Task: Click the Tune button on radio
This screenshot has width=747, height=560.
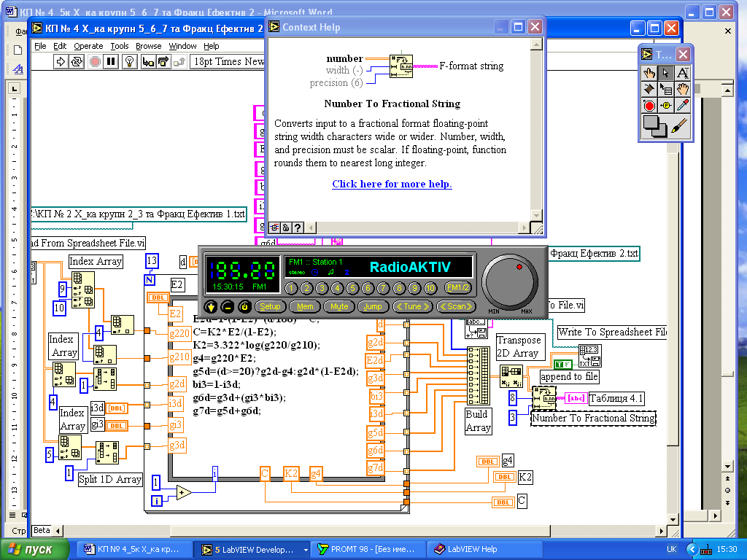Action: pos(413,307)
